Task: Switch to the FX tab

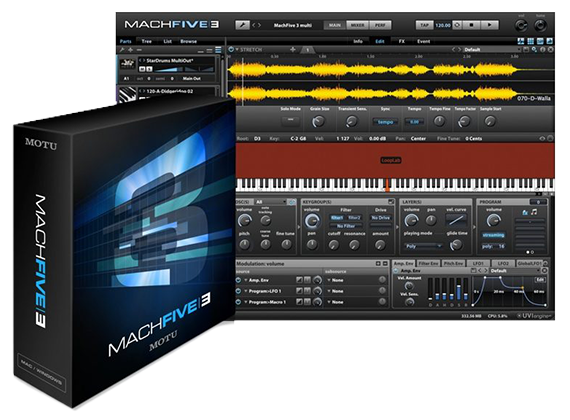Action: coord(402,41)
